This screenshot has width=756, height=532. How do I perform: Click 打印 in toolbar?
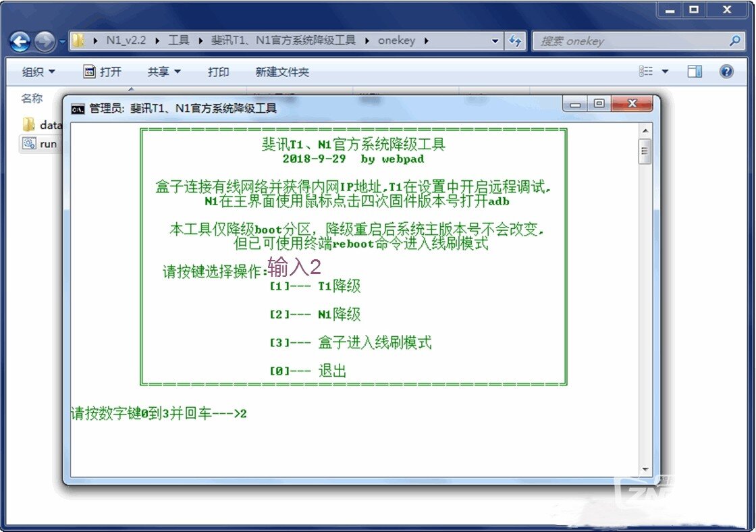[219, 72]
